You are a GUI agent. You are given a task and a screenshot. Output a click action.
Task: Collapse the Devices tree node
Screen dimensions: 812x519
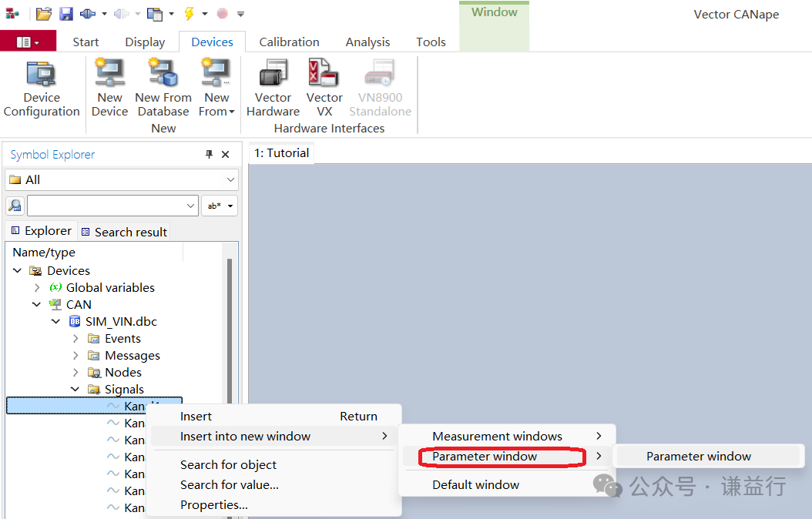click(17, 270)
